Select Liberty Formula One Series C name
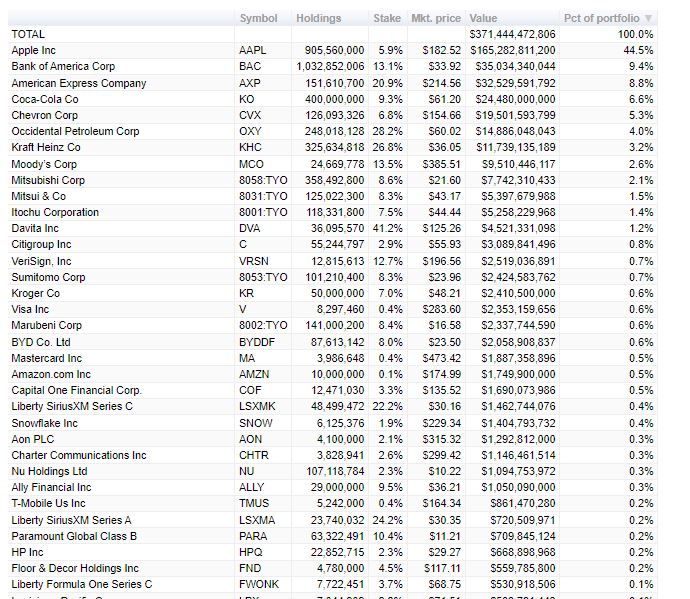This screenshot has width=690, height=599. click(x=82, y=584)
